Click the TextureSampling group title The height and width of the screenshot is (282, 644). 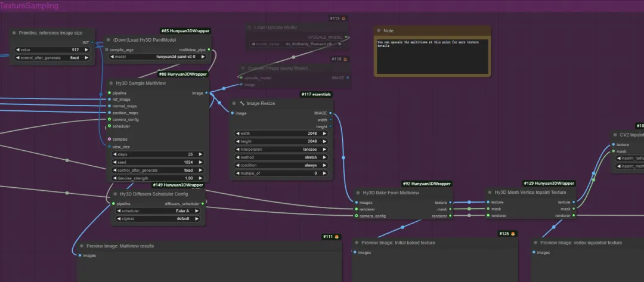29,6
